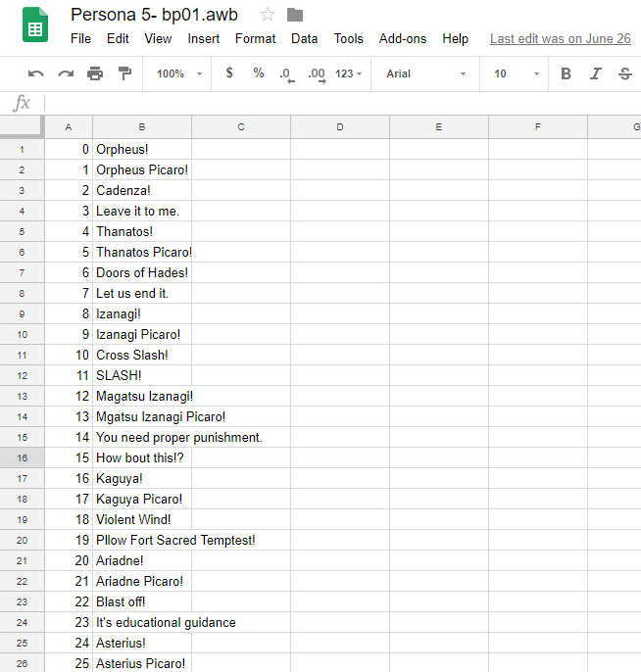This screenshot has height=672, width=641.
Task: Expand the font size 10 dropdown
Action: [516, 73]
